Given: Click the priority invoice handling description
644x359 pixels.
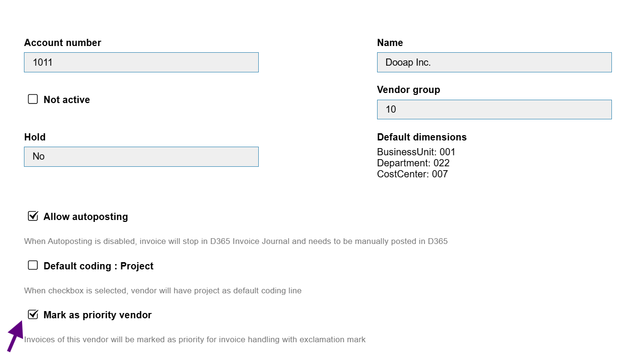Looking at the screenshot, I should pyautogui.click(x=195, y=339).
